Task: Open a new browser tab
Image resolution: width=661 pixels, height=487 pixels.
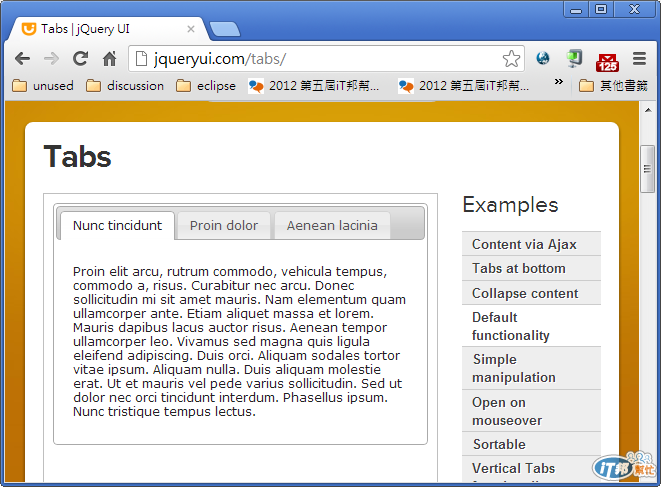Action: (225, 29)
